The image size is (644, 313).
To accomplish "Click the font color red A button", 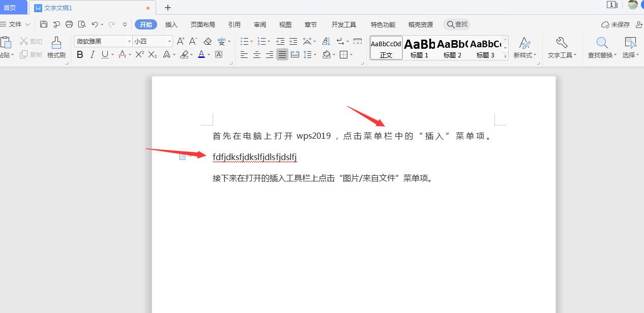I will coord(201,54).
